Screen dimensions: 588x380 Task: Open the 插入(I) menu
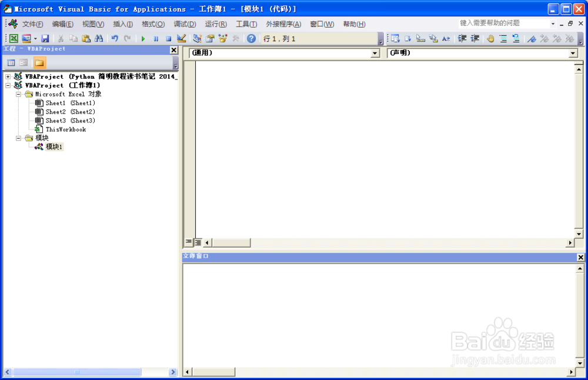click(123, 24)
